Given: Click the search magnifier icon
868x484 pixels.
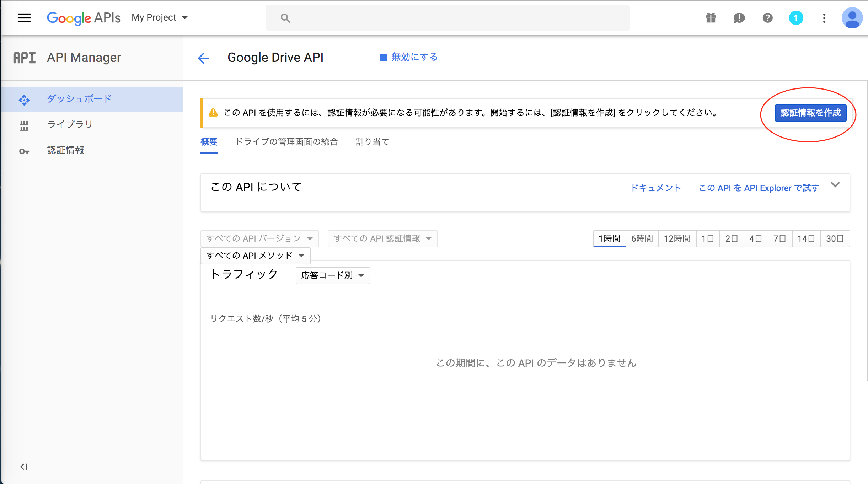Looking at the screenshot, I should pyautogui.click(x=285, y=17).
